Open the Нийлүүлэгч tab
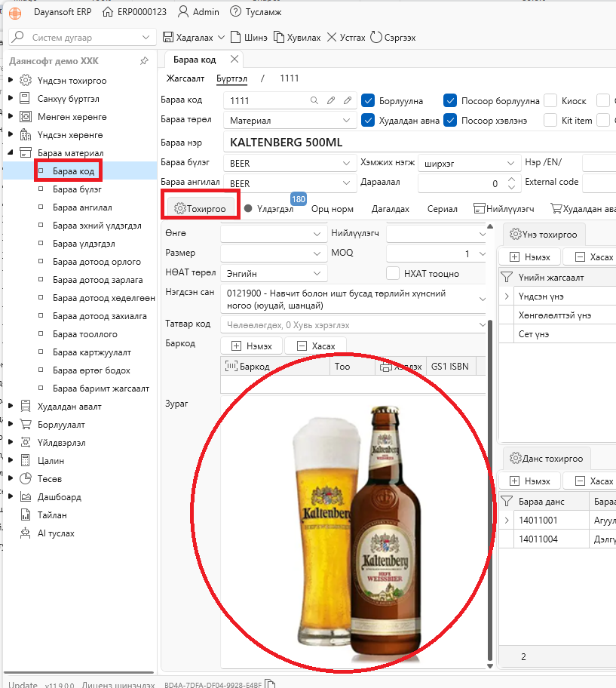Viewport: 616px width, 688px height. (x=504, y=209)
